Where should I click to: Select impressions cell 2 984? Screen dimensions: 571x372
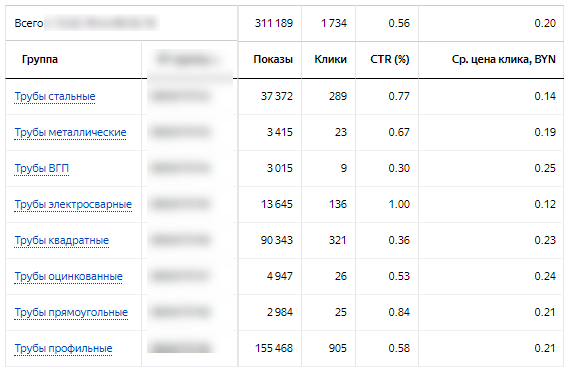pos(280,313)
